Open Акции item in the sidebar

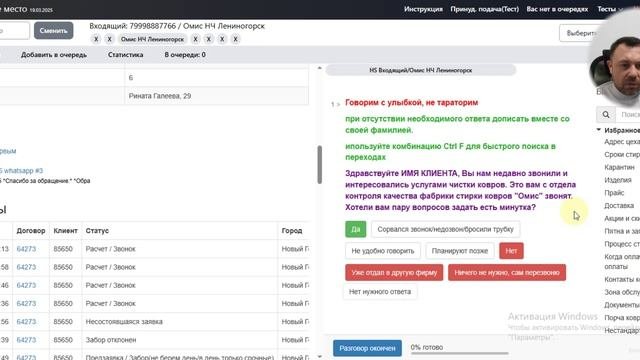tap(622, 218)
